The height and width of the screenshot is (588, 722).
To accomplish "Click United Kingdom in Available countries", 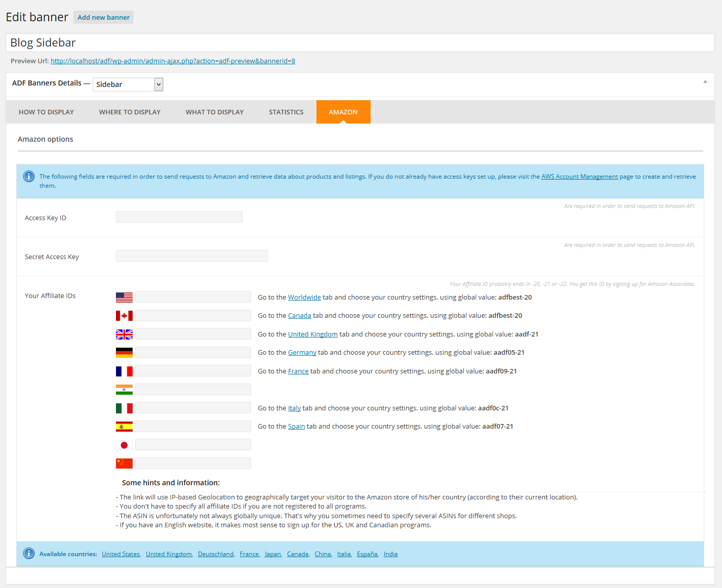I will pos(169,554).
